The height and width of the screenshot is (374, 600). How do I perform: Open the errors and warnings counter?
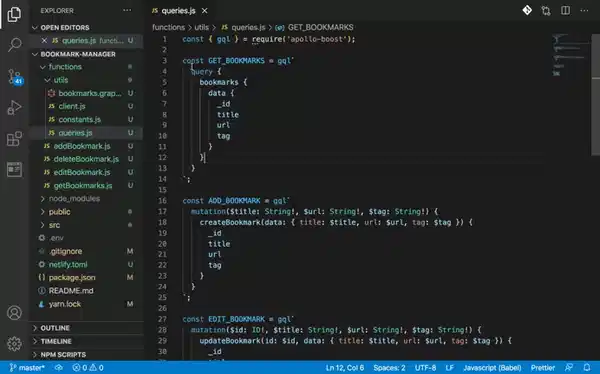88,368
